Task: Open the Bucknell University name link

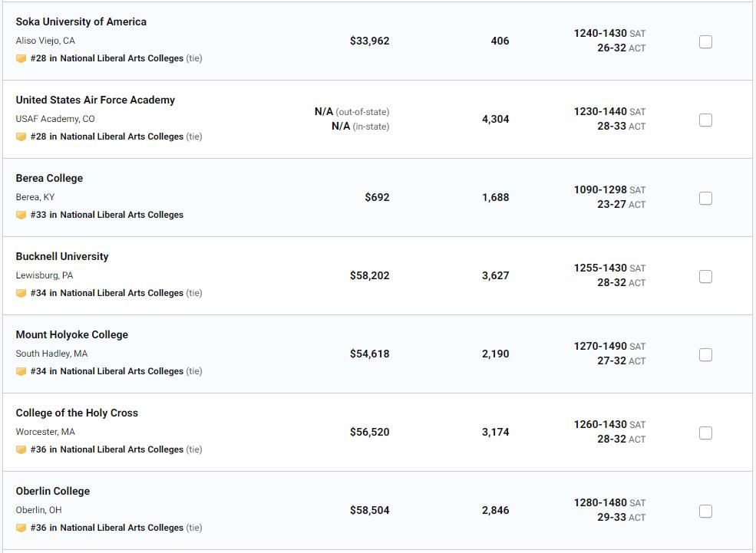Action: tap(62, 256)
